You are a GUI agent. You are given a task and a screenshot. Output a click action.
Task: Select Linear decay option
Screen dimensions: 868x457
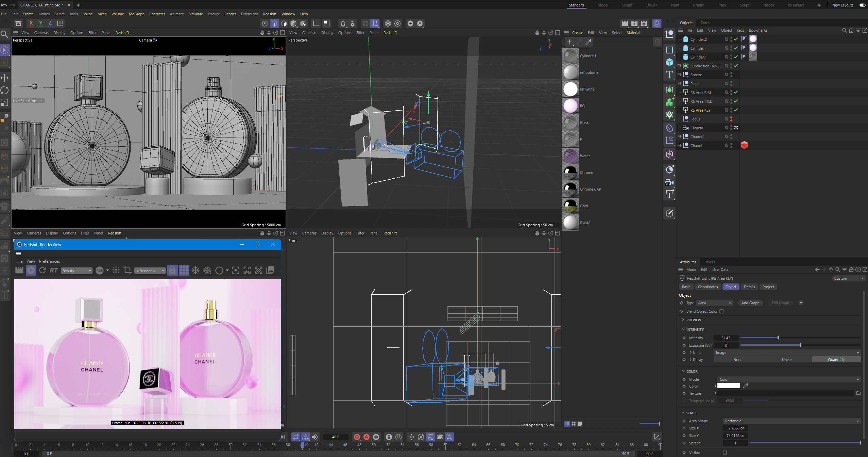(787, 360)
